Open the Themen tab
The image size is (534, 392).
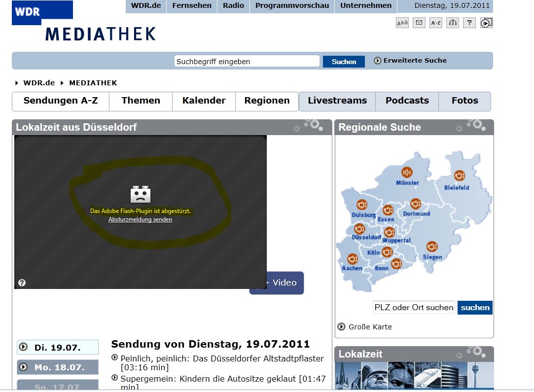pos(141,101)
